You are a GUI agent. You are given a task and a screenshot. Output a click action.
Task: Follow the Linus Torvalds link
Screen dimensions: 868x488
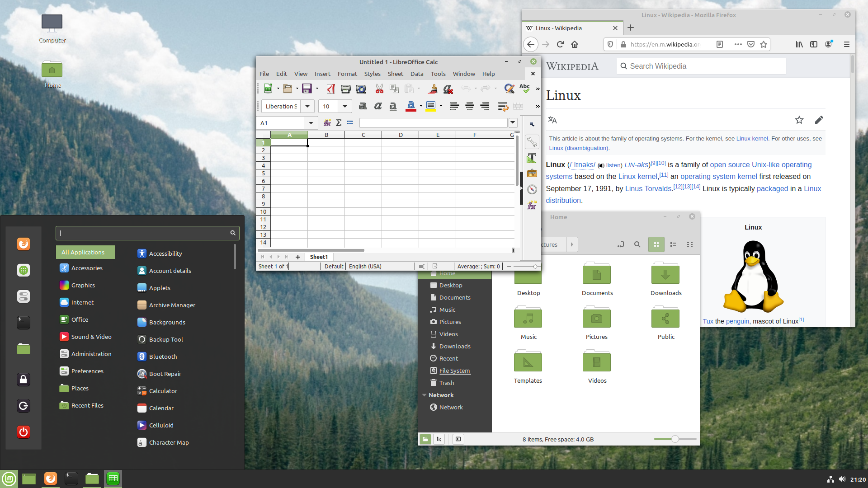point(648,189)
